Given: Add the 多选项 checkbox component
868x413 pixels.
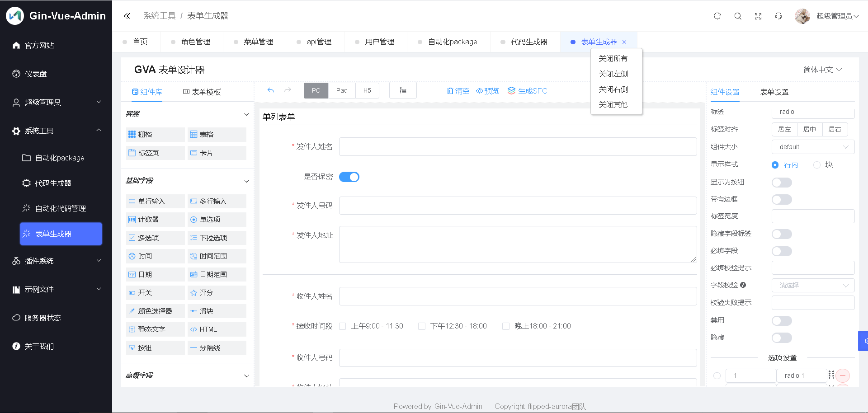Looking at the screenshot, I should click(x=155, y=238).
